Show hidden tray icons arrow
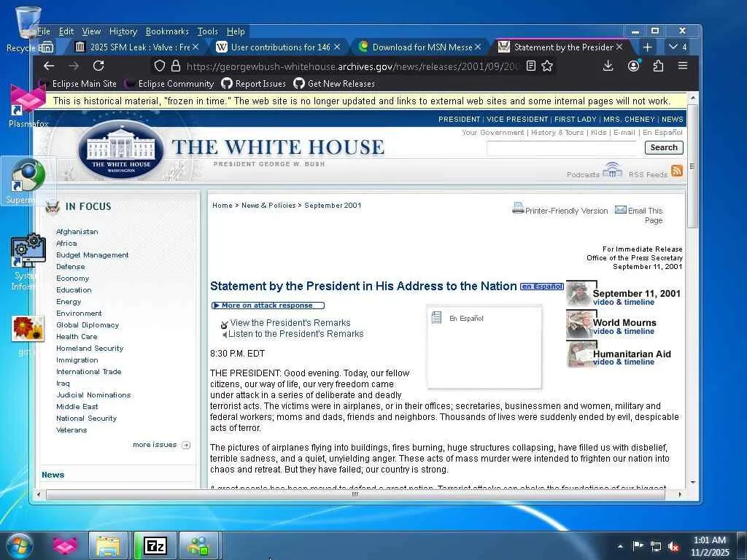The height and width of the screenshot is (560, 747). coord(620,546)
